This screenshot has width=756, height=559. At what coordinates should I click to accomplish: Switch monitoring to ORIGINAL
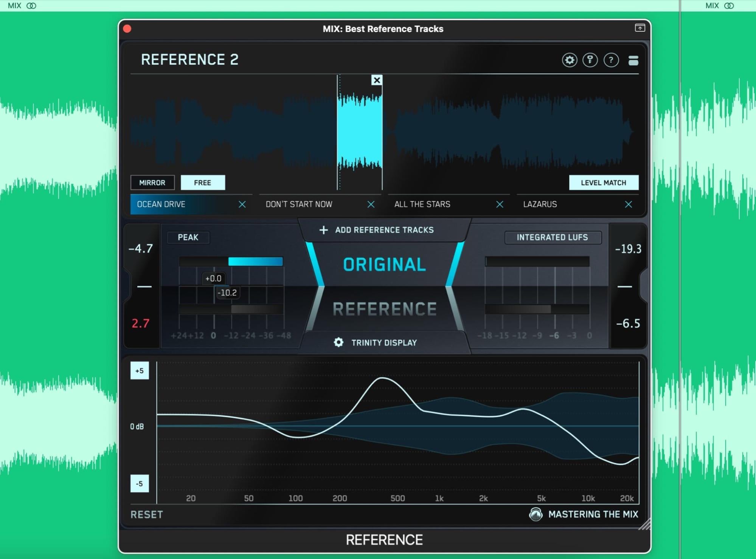coord(384,264)
